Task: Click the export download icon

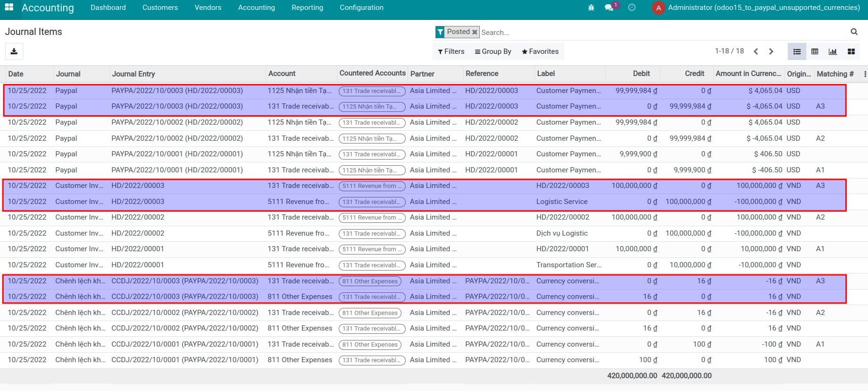Action: (14, 51)
